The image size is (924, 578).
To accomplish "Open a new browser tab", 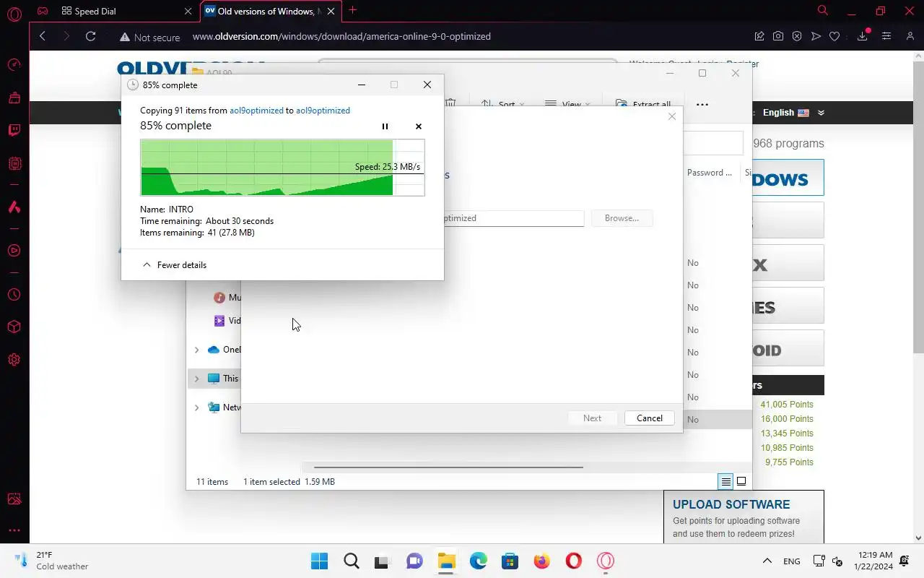I will [352, 10].
